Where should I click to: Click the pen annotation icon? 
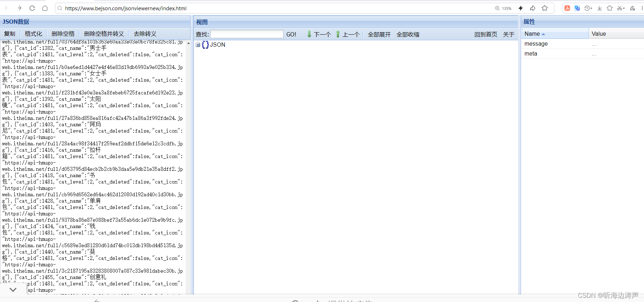coord(632,8)
